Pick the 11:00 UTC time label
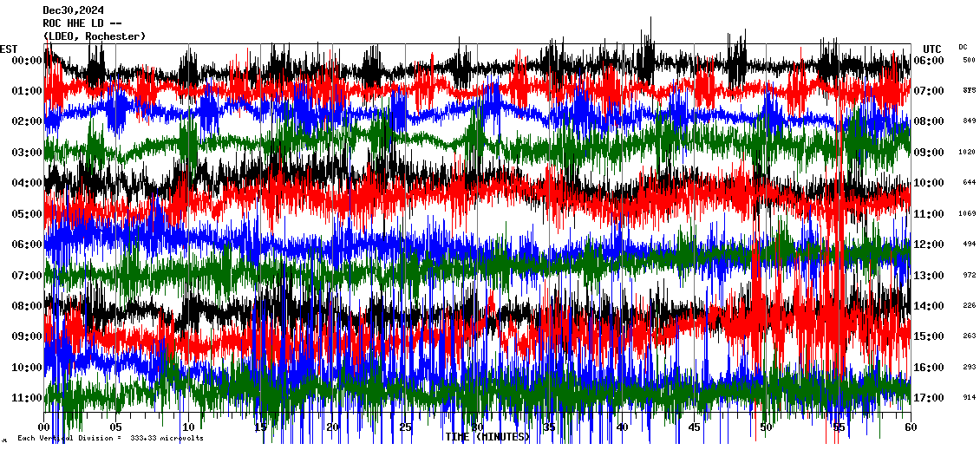Viewport: 980px width, 450px height. point(928,214)
